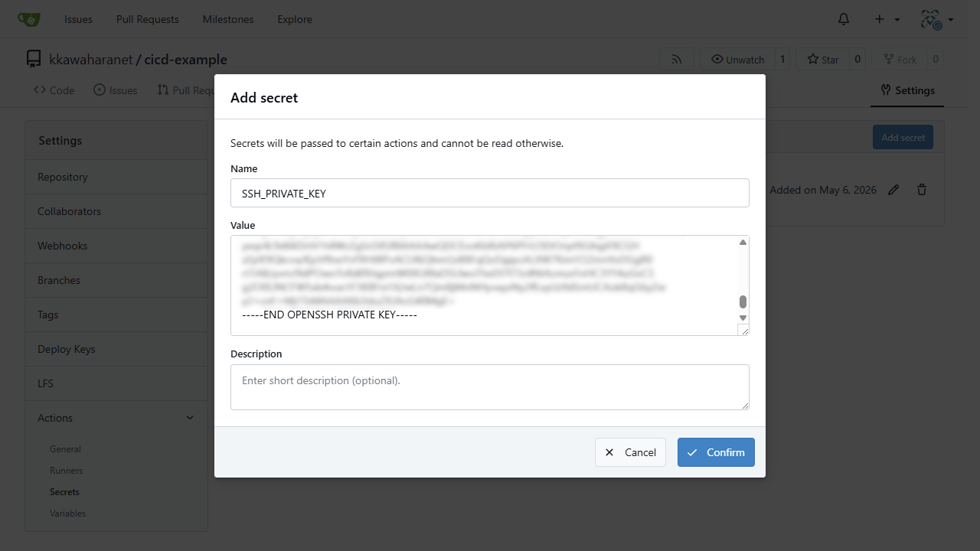Screen dimensions: 980x551
Task: Click the Value textarea scrollbar thumb
Action: (x=743, y=302)
